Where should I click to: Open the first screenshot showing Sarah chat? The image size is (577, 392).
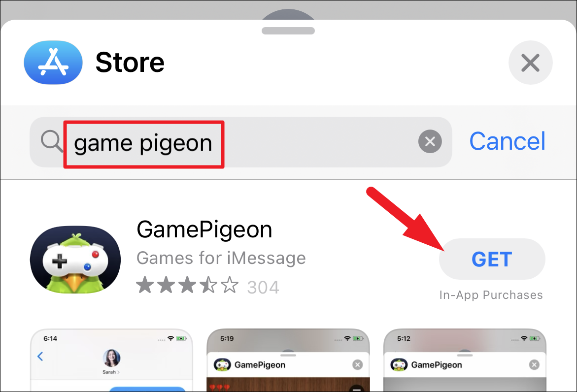tap(111, 359)
